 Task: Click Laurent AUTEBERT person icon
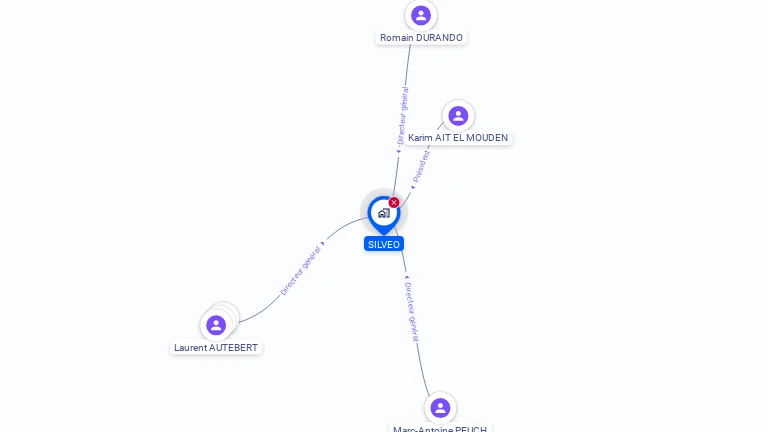pos(216,325)
